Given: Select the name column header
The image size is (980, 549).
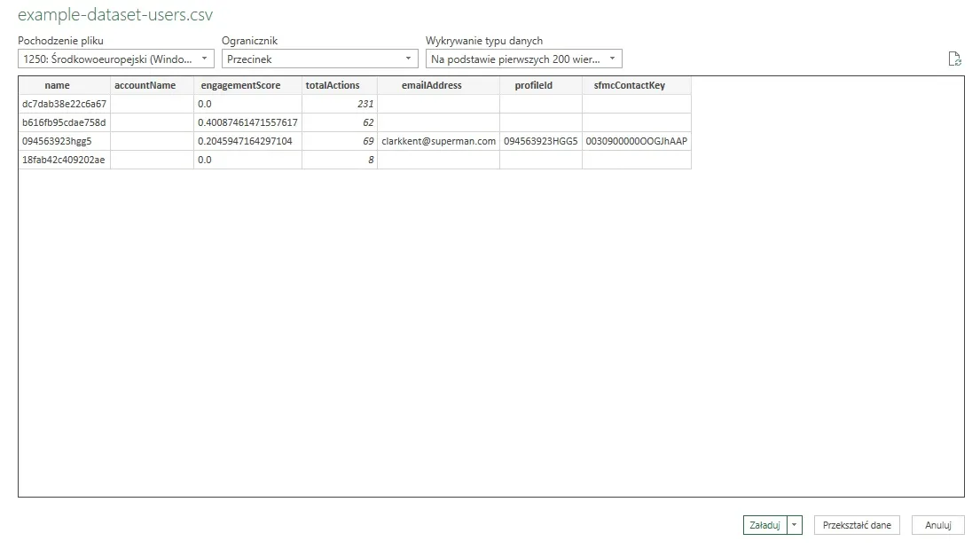Looking at the screenshot, I should (x=58, y=85).
